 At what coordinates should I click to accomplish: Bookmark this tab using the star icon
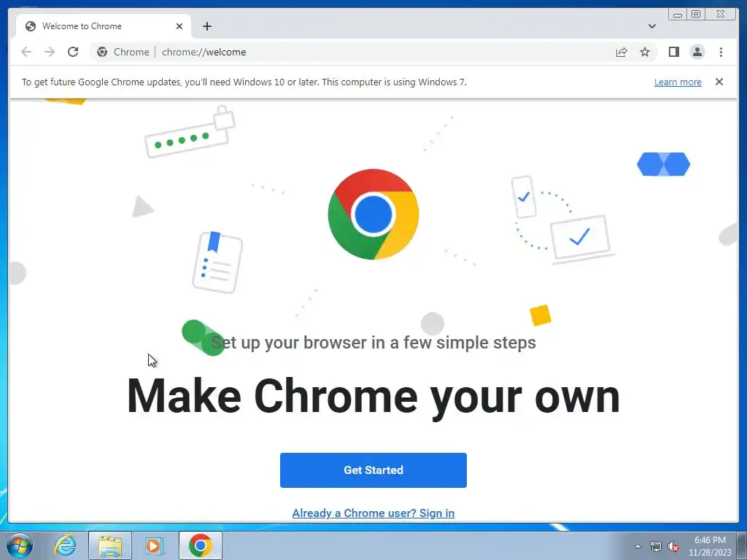pos(645,52)
